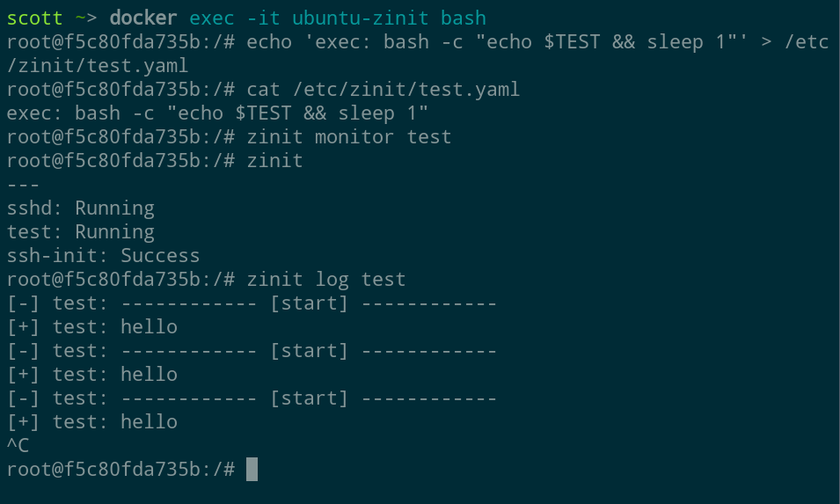This screenshot has height=504, width=840.
Task: Click the "exec -it" arguments text
Action: tap(229, 18)
